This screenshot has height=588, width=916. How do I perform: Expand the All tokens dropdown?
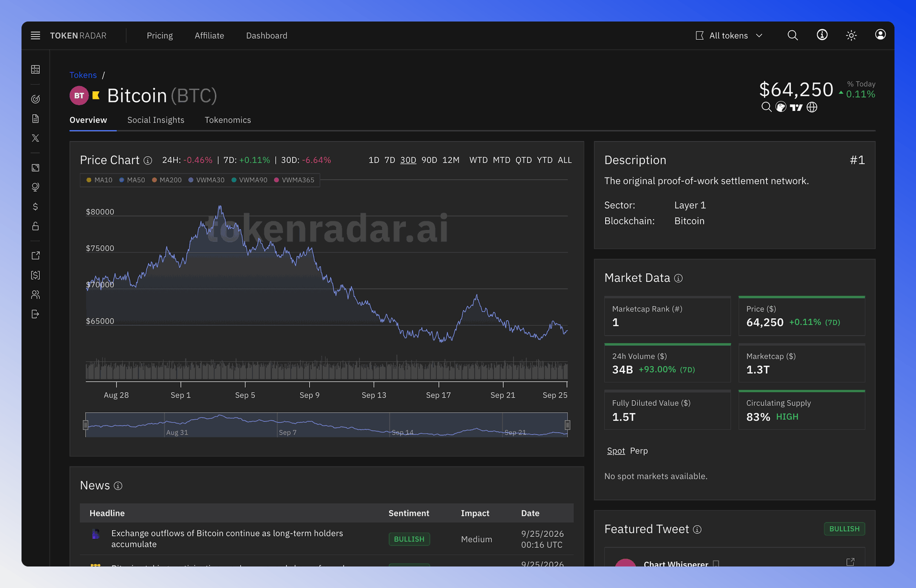click(729, 35)
